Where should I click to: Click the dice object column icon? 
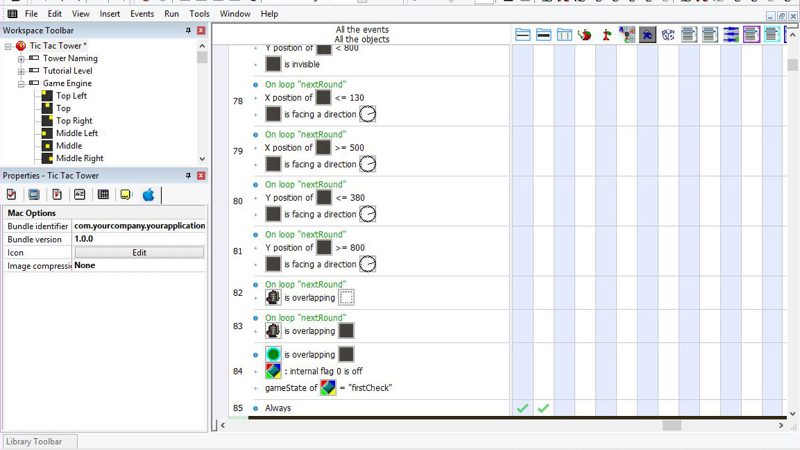point(668,35)
